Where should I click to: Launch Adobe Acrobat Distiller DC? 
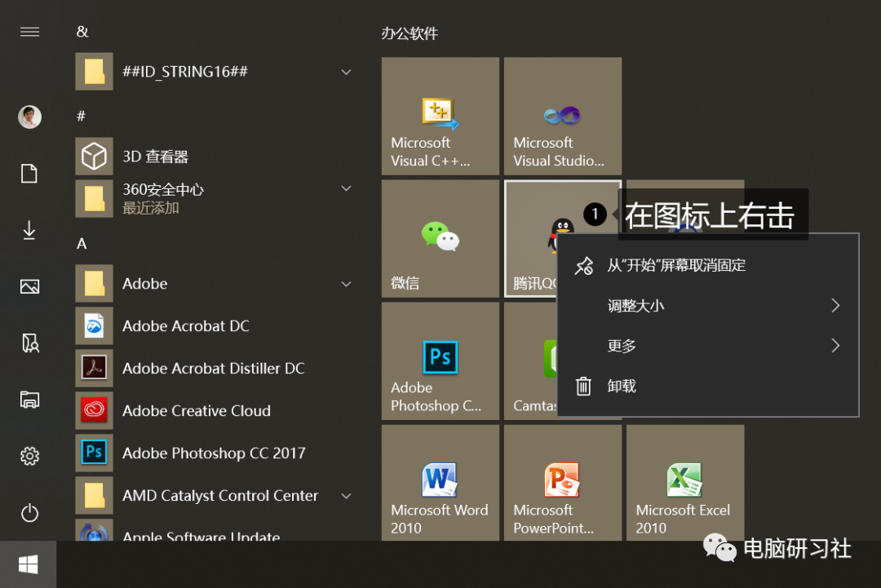pos(216,369)
